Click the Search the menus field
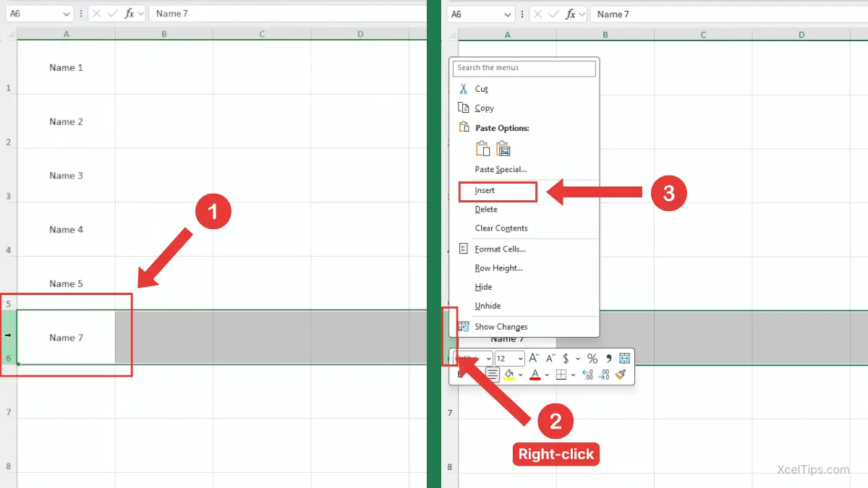Screen dimensions: 868x488 [524, 68]
